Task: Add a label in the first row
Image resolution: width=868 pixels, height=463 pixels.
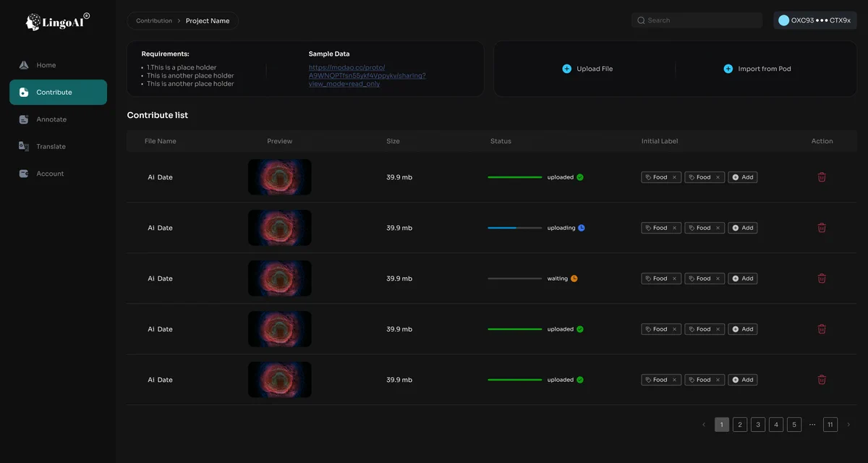Action: point(743,177)
